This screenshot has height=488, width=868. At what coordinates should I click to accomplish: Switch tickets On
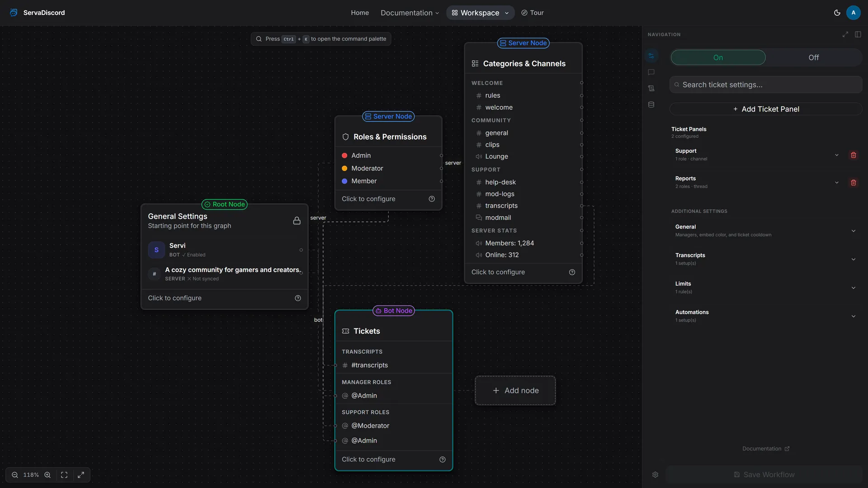coord(718,57)
